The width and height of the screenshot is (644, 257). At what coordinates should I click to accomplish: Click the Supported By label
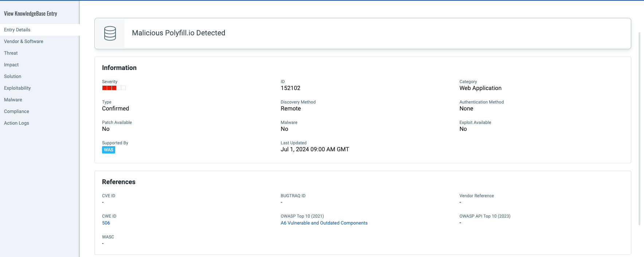click(115, 143)
